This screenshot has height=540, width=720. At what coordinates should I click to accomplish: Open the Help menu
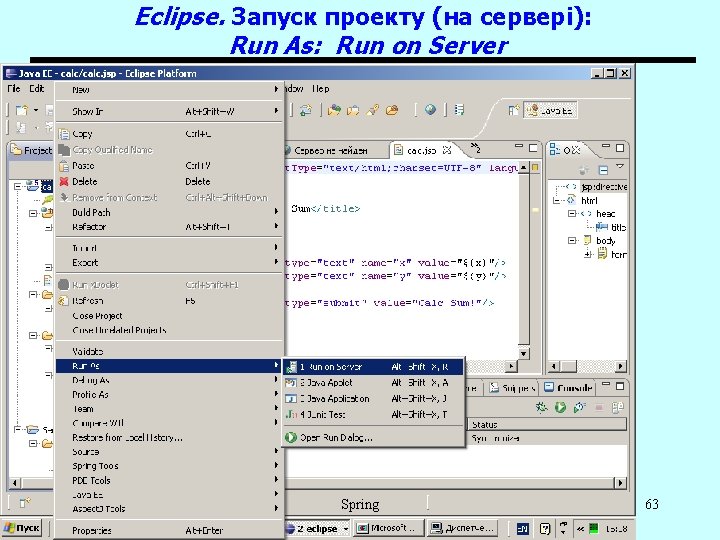[321, 89]
